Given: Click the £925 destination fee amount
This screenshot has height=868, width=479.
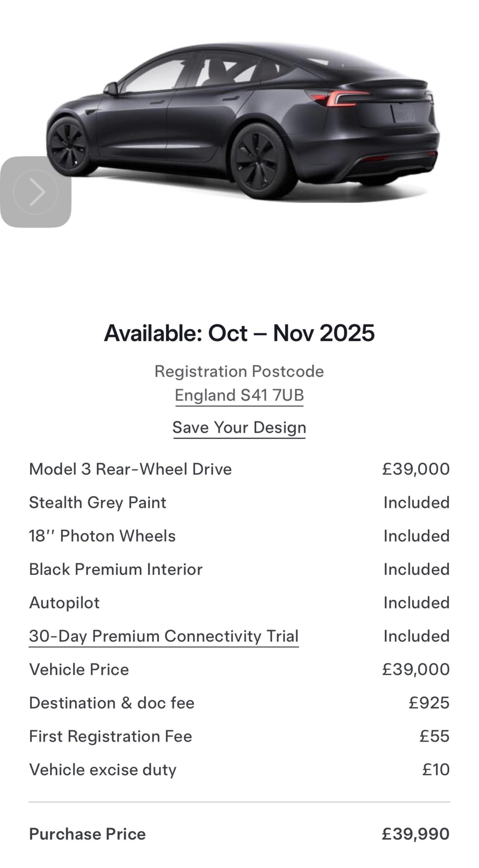Looking at the screenshot, I should tap(429, 703).
